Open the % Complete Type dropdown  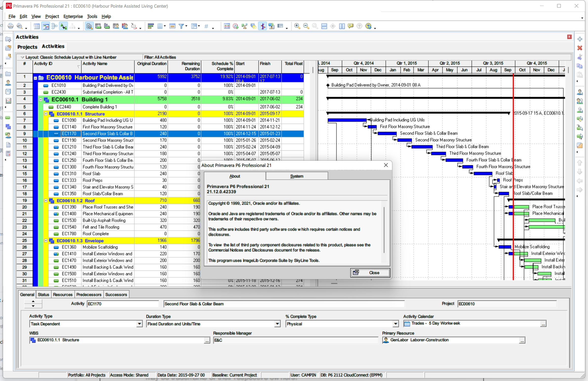click(395, 324)
